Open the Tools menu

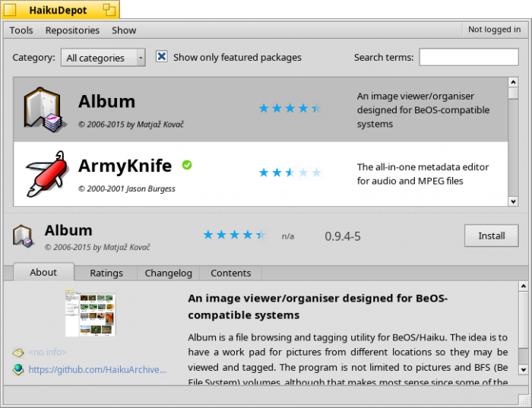pos(21,30)
